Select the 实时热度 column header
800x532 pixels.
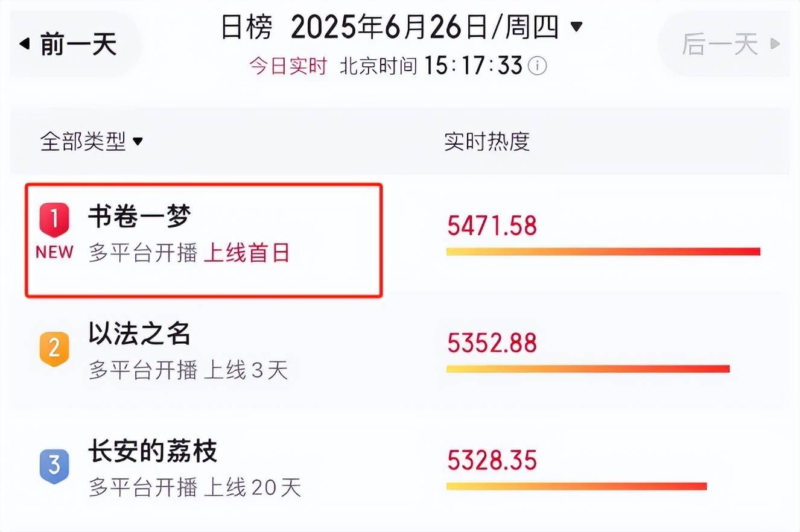point(487,141)
